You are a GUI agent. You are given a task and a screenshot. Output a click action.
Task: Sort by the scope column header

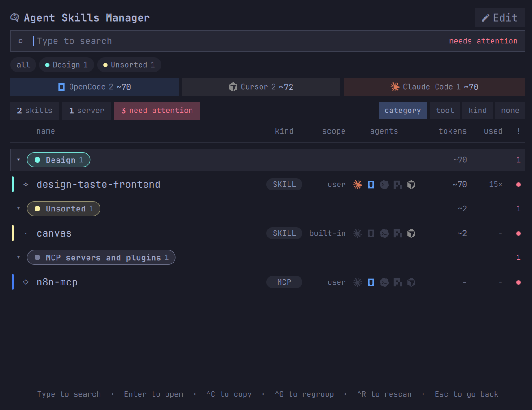tap(334, 131)
